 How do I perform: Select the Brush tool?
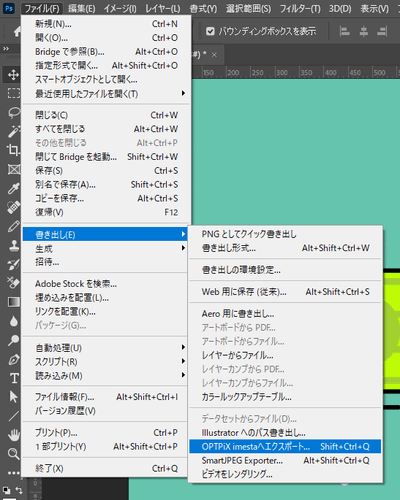coord(13,226)
